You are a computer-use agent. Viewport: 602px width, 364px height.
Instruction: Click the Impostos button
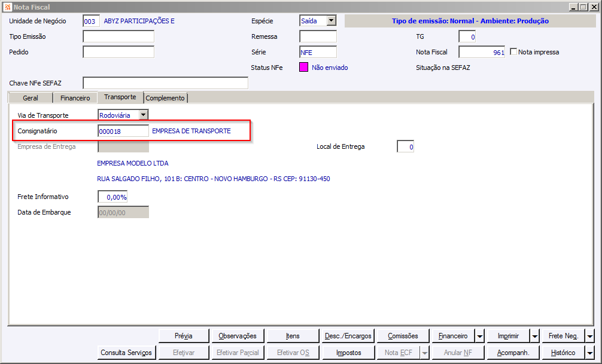349,353
